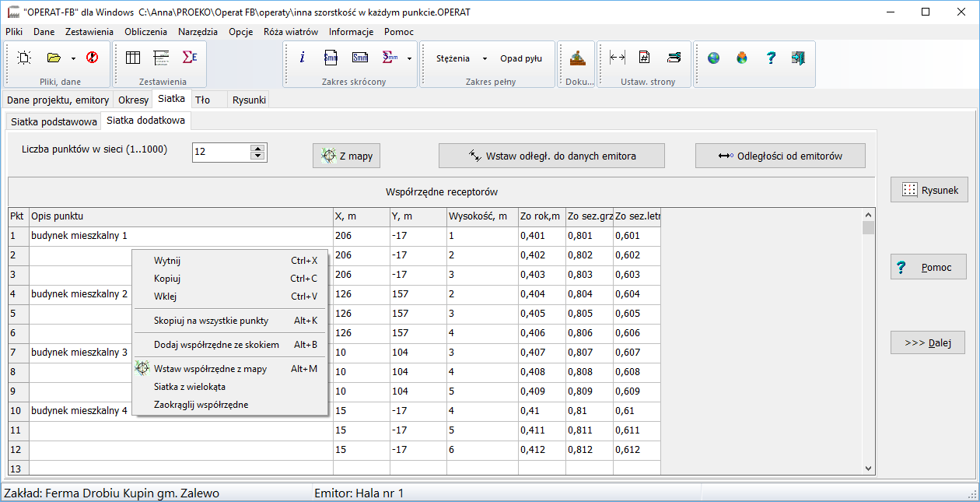Screen dimensions: 980x502
Task: Open the Opcje menu
Action: (x=241, y=32)
